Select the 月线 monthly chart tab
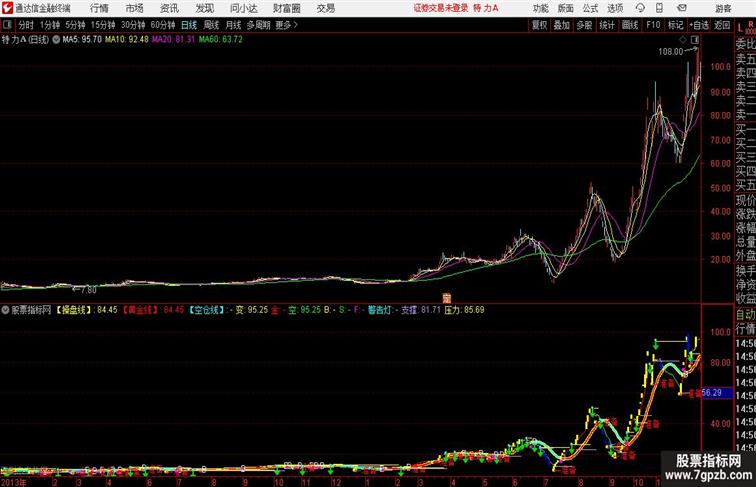Viewport: 756px width, 487px height. (x=233, y=25)
